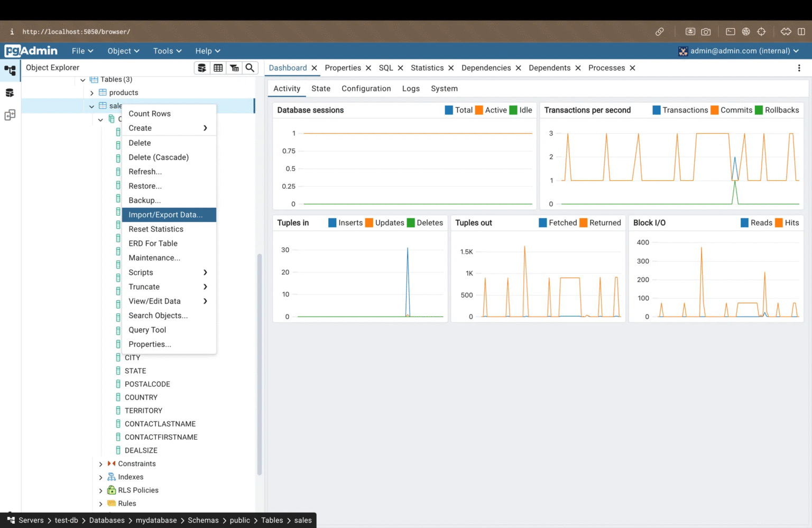Select Import/Export Data in the context menu
Screen dimensions: 812x528
click(x=166, y=215)
